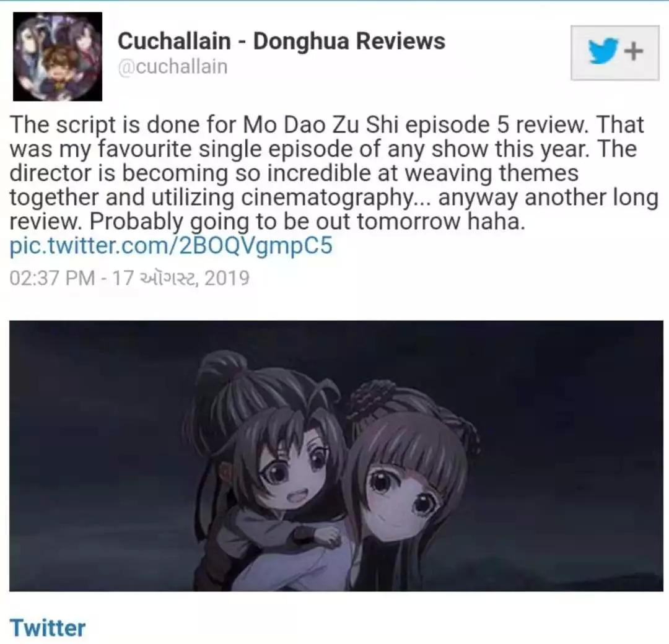View the embedded anime tweet image

coord(336,456)
